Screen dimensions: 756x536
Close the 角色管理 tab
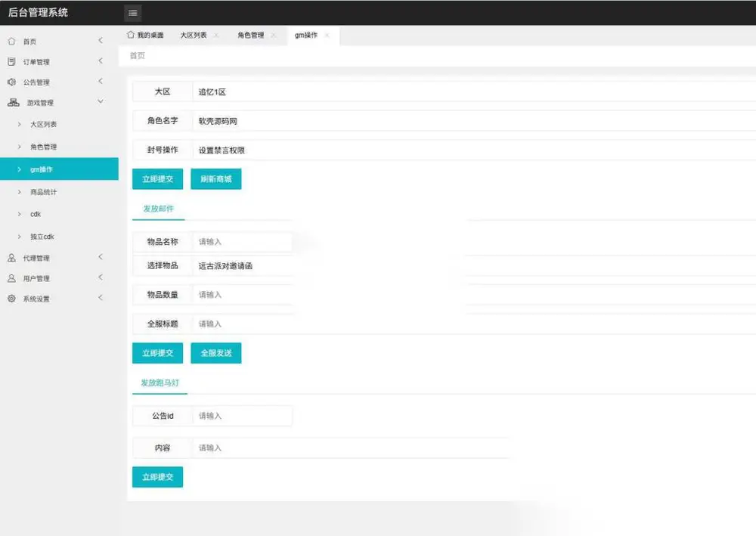tap(274, 36)
